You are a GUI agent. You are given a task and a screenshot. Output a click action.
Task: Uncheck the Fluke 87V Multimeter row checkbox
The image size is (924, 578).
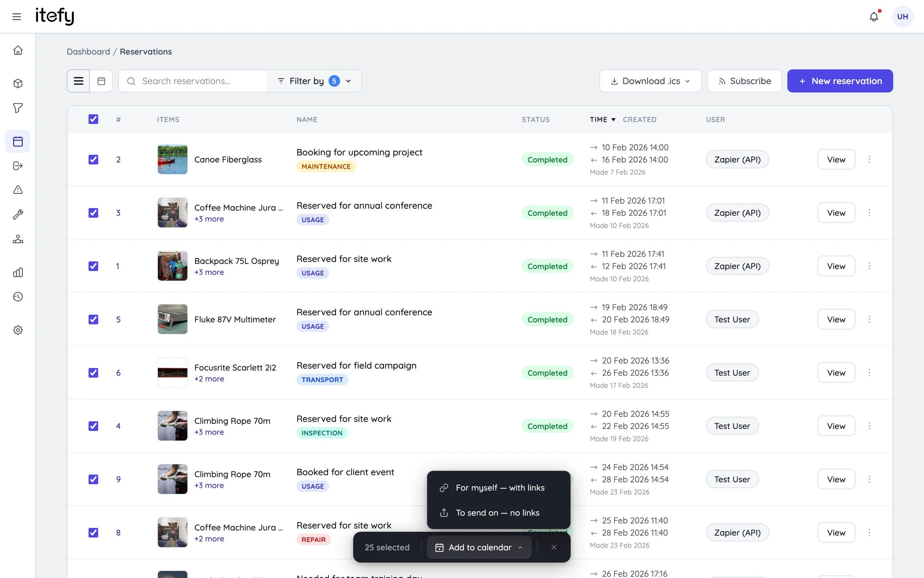[93, 319]
